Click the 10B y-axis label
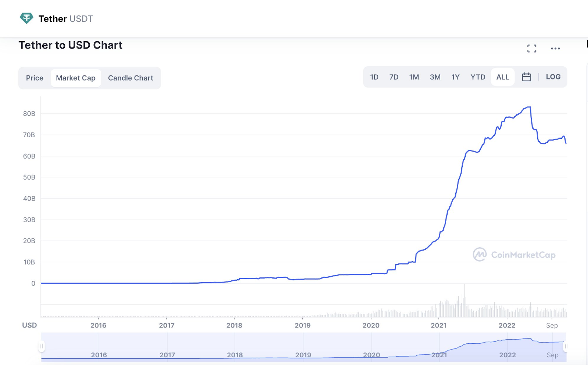Screen dimensions: 588x365 pyautogui.click(x=29, y=262)
